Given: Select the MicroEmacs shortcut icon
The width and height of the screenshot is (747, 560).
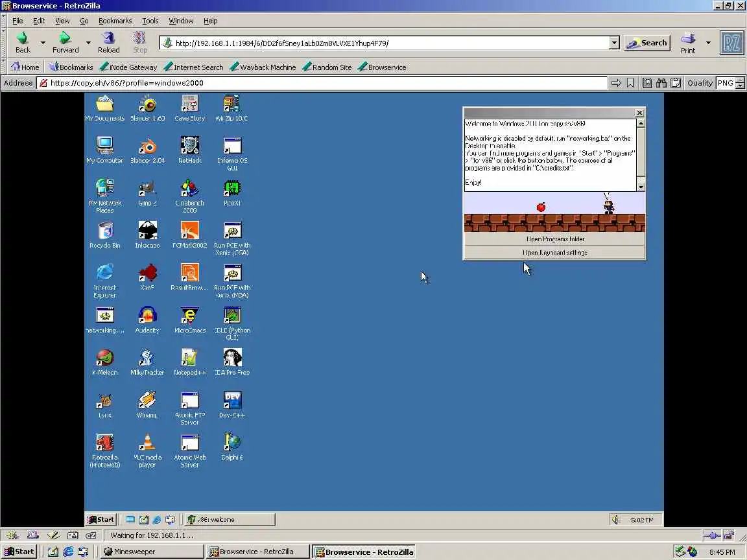Looking at the screenshot, I should 189,320.
